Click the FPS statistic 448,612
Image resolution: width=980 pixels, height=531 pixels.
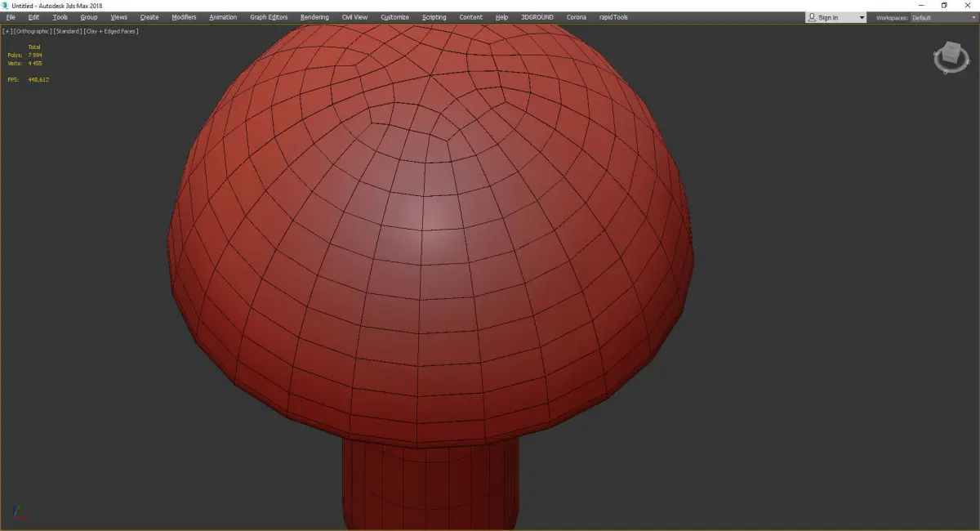(x=38, y=79)
